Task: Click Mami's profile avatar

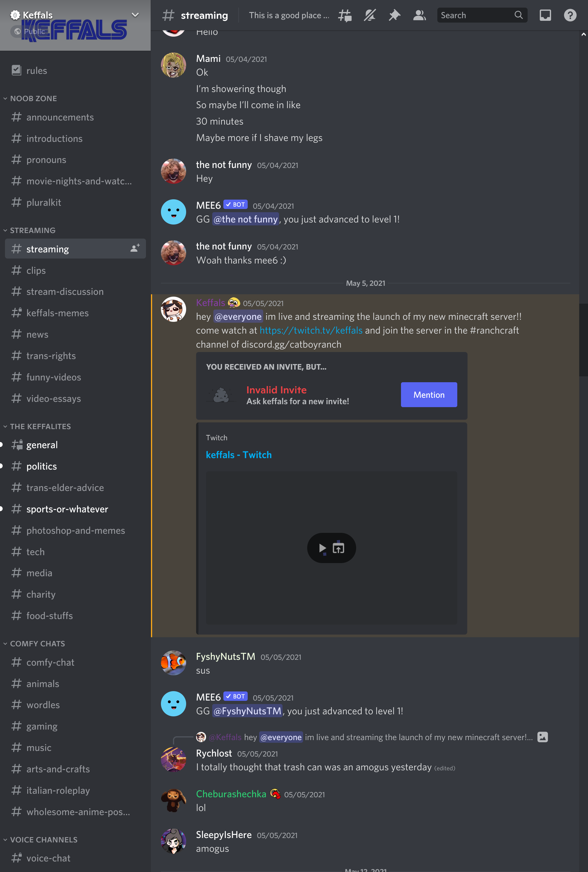Action: [173, 65]
